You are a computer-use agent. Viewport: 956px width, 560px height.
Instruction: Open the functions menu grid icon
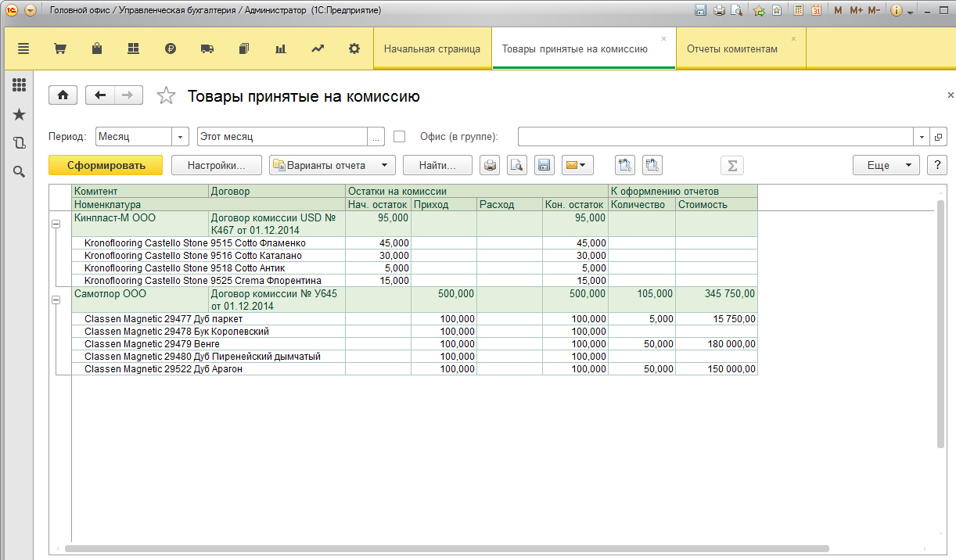[x=20, y=85]
